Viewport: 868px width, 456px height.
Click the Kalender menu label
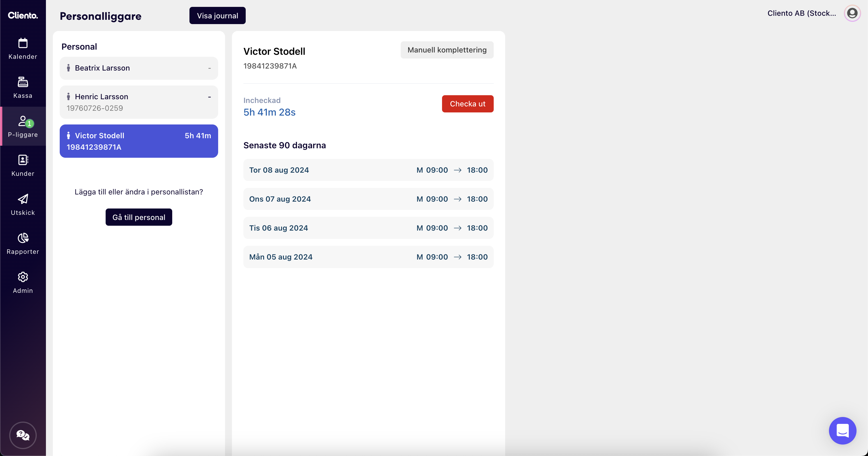(23, 56)
